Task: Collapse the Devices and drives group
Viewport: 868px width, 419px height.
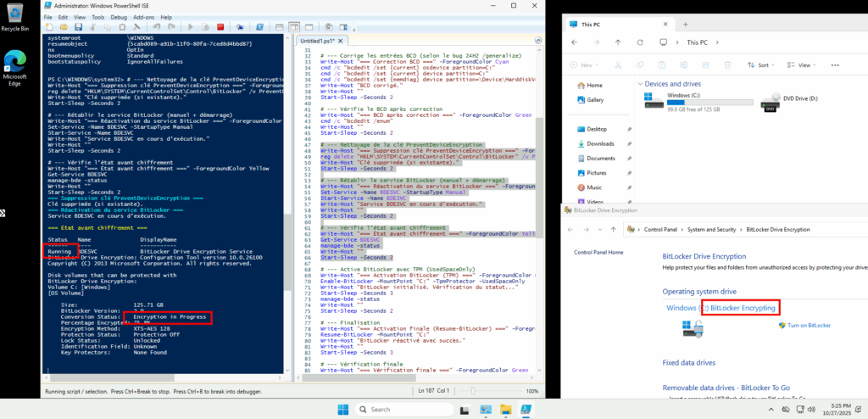Action: tap(638, 84)
